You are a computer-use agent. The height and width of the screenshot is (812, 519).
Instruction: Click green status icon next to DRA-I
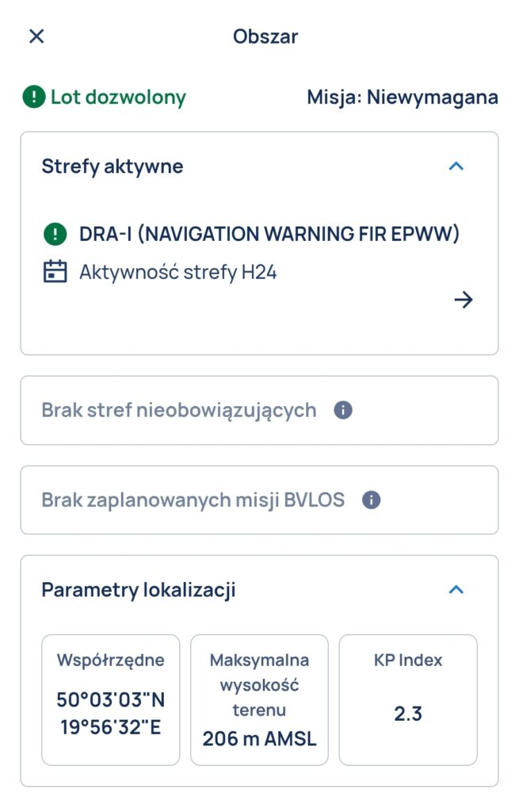click(x=55, y=235)
